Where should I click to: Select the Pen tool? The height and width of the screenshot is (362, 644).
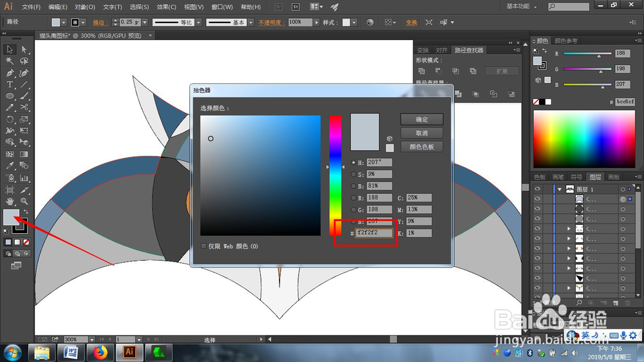click(10, 73)
